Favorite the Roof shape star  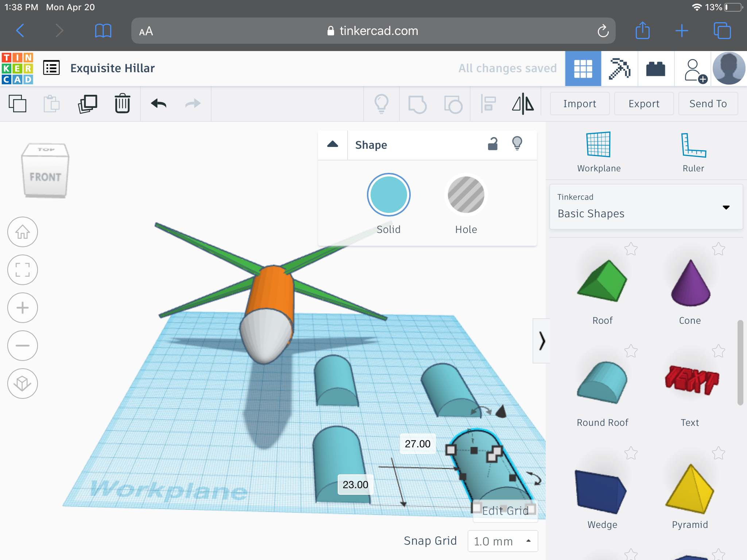(631, 249)
